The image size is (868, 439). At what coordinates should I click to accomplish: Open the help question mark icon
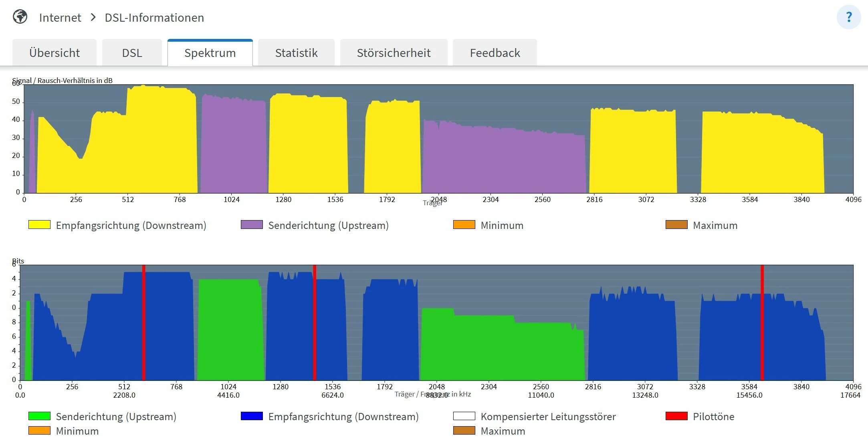(x=848, y=17)
